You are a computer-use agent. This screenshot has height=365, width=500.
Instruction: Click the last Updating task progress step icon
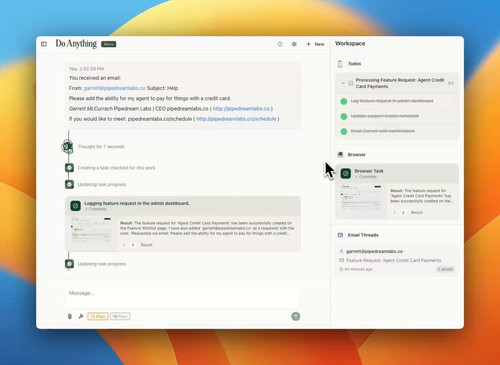[69, 264]
